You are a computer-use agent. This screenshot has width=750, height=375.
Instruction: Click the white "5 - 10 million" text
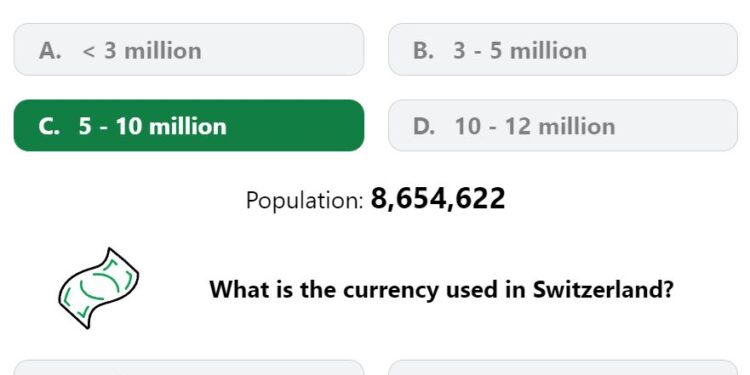153,126
